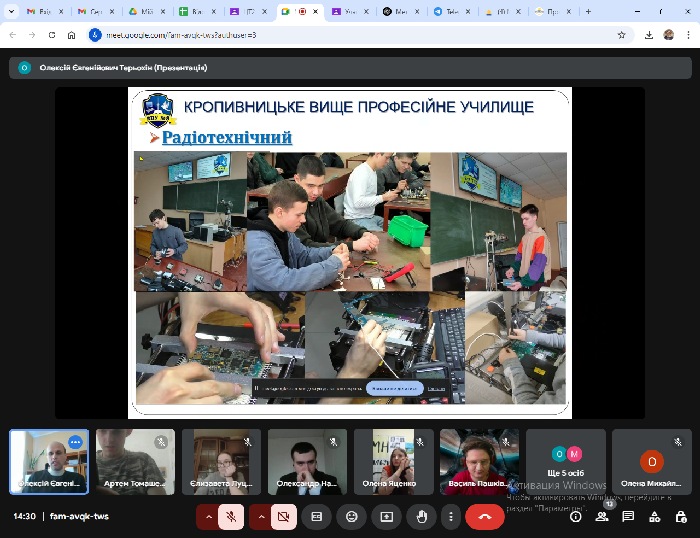The height and width of the screenshot is (538, 700).
Task: Open emoji reactions
Action: tap(351, 516)
